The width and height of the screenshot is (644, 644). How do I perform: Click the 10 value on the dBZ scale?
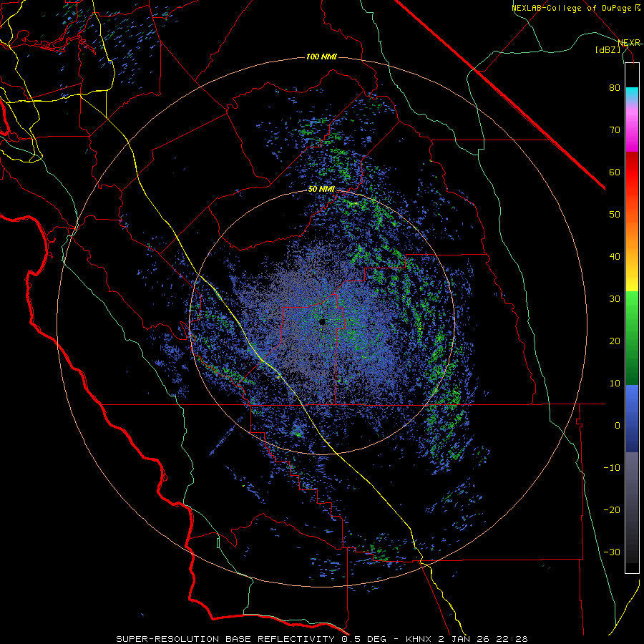click(x=615, y=384)
